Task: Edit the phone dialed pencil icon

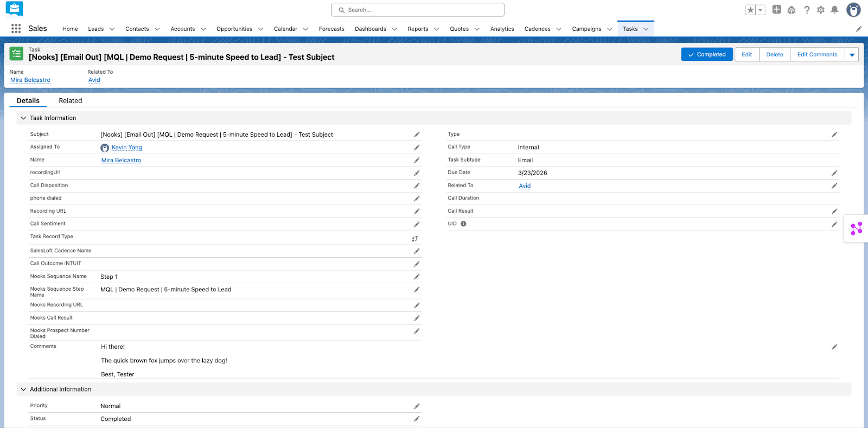Action: pos(417,199)
